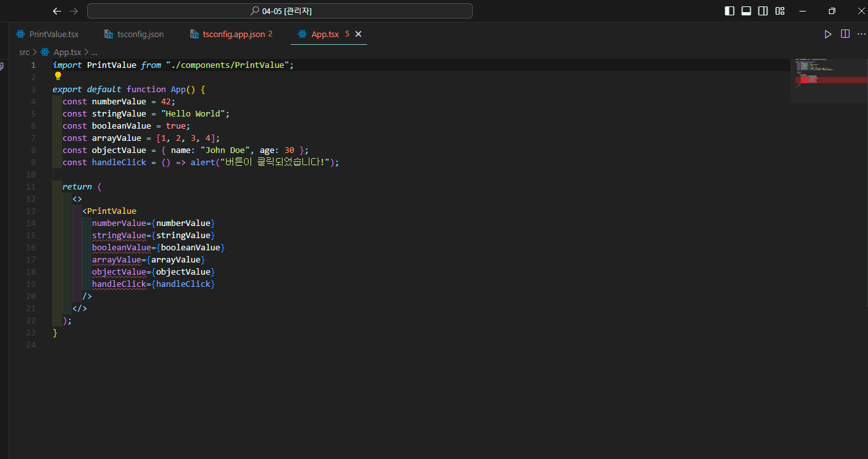The image size is (868, 459).
Task: Click the yellow lightbulb code action icon
Action: click(x=58, y=76)
